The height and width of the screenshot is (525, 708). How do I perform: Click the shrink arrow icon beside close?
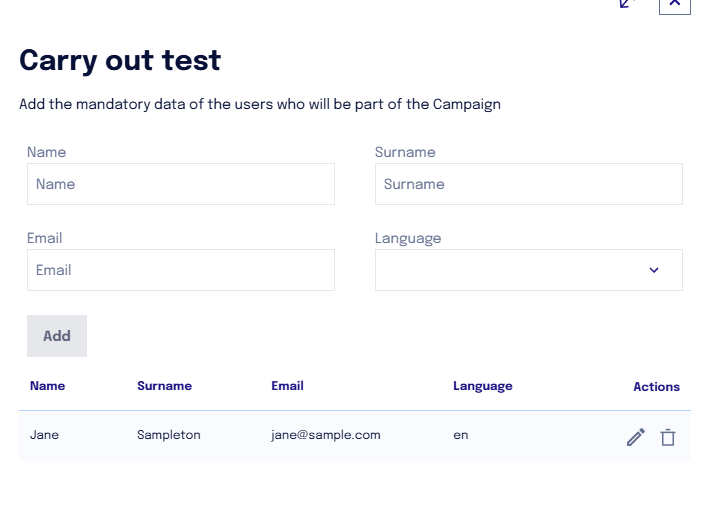tap(627, 4)
